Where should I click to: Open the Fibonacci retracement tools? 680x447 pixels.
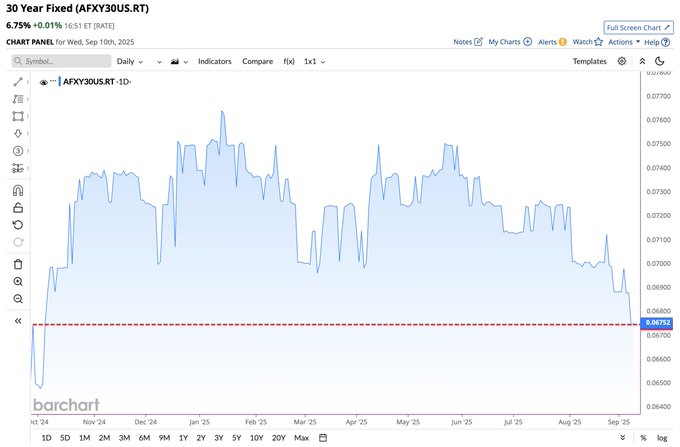(18, 99)
